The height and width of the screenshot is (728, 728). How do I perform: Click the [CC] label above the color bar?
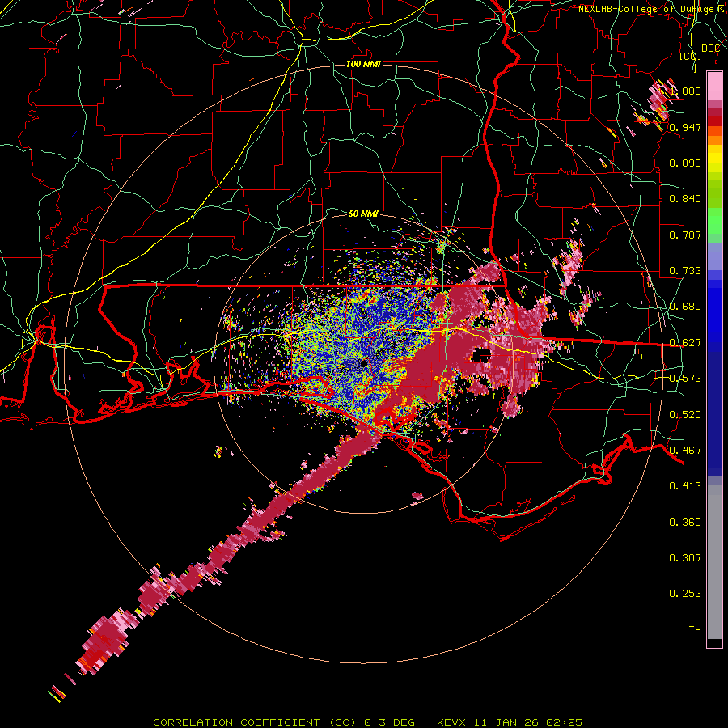[x=691, y=57]
